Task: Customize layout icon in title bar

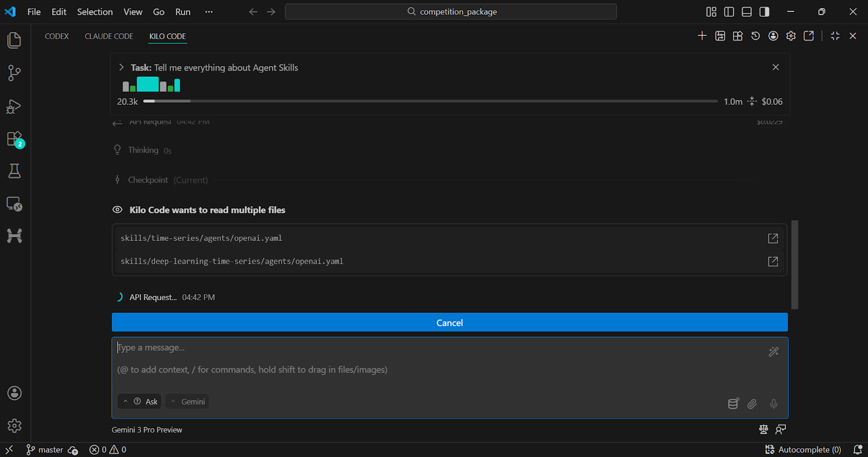Action: [x=711, y=12]
